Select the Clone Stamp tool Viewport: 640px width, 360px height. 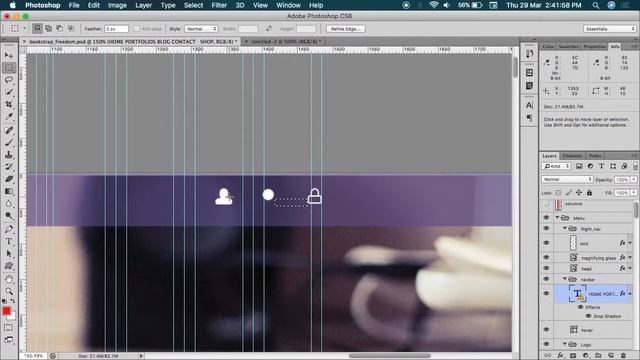9,155
